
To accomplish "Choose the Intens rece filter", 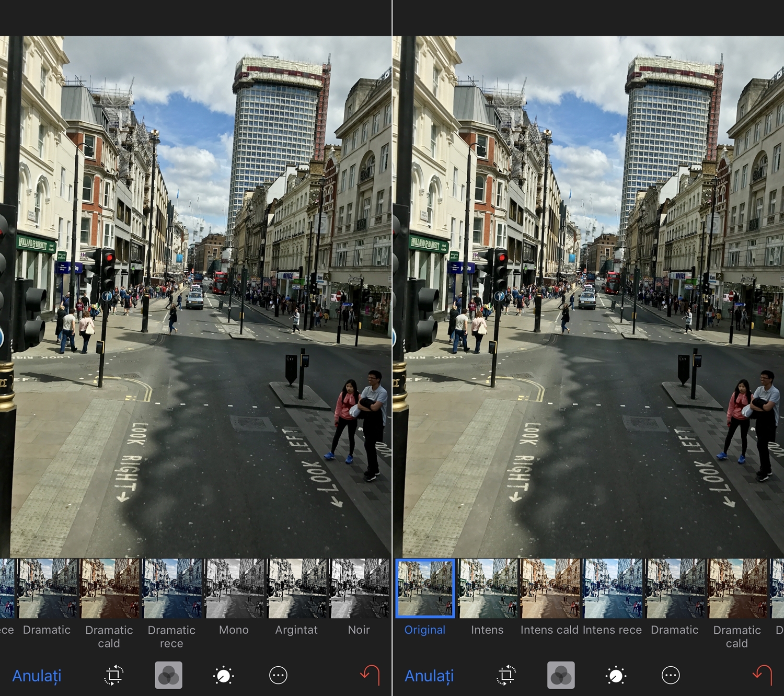I will 613,588.
